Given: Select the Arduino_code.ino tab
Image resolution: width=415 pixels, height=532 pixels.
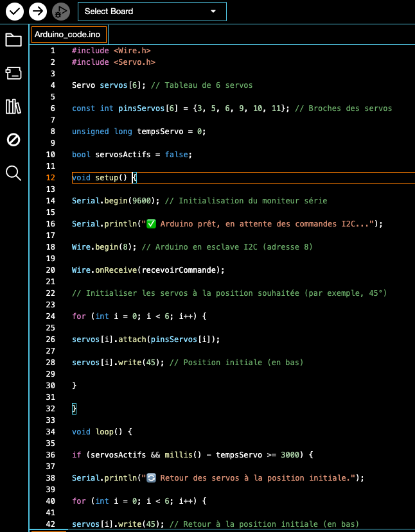Looking at the screenshot, I should (x=68, y=35).
